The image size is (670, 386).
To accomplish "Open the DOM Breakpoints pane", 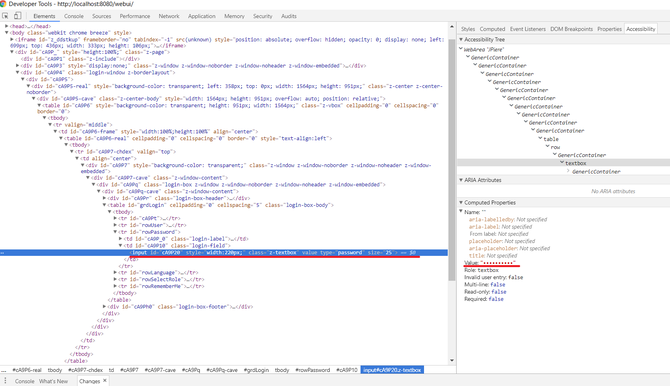I will [571, 29].
